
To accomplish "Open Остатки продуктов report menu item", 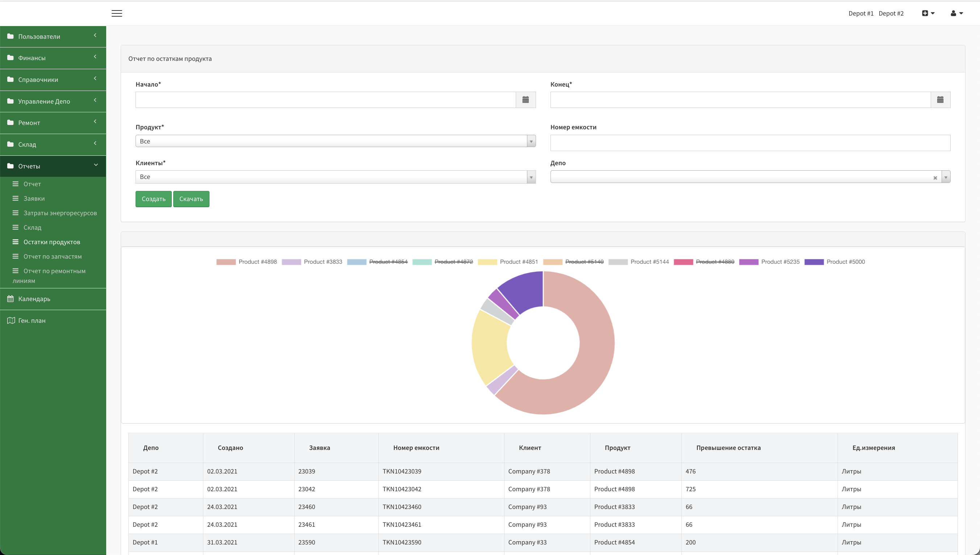I will (x=52, y=242).
